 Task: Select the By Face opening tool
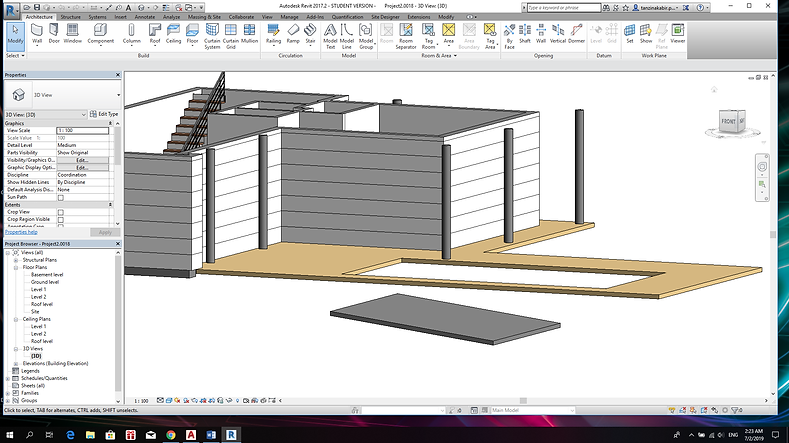coord(509,36)
